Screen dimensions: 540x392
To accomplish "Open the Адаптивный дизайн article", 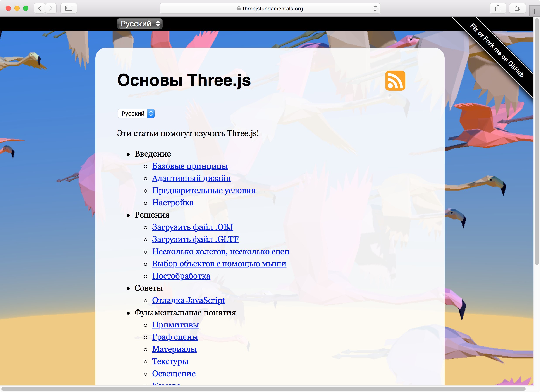I will tap(191, 178).
